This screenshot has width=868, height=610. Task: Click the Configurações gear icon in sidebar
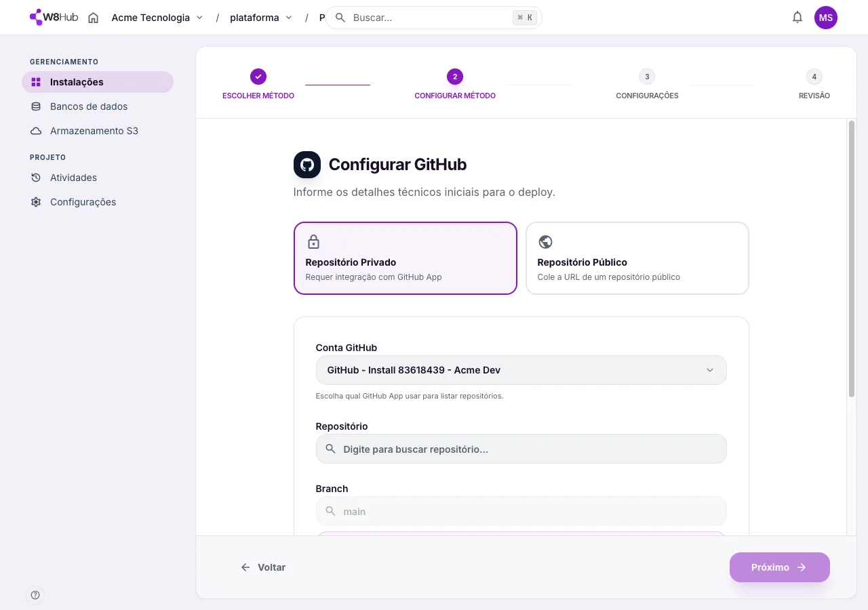pyautogui.click(x=36, y=202)
